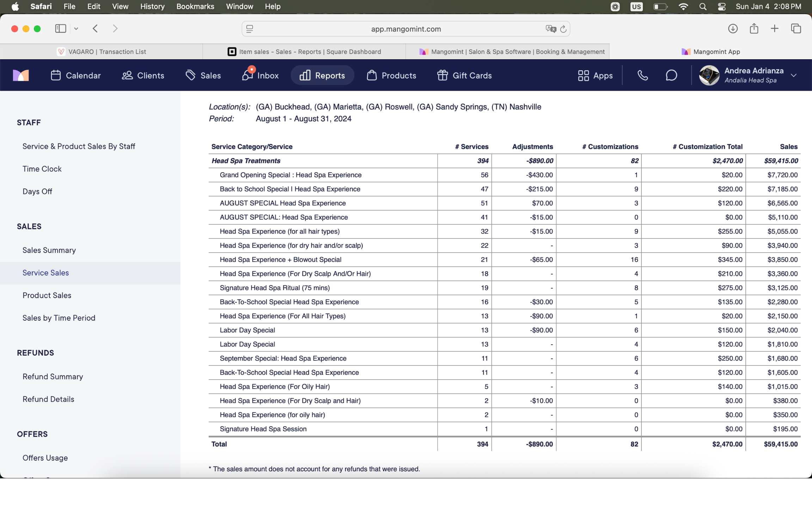
Task: Open Inbox with notification badge
Action: point(260,75)
